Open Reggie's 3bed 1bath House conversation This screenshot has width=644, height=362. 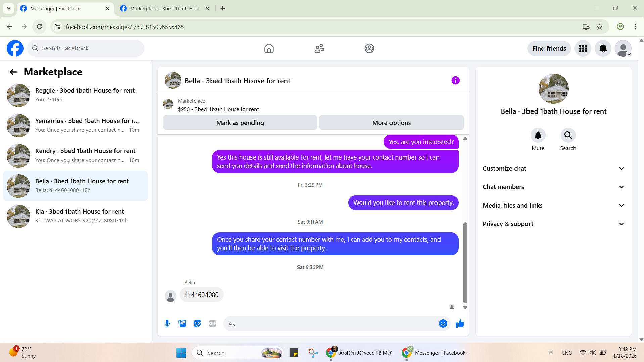(x=76, y=95)
